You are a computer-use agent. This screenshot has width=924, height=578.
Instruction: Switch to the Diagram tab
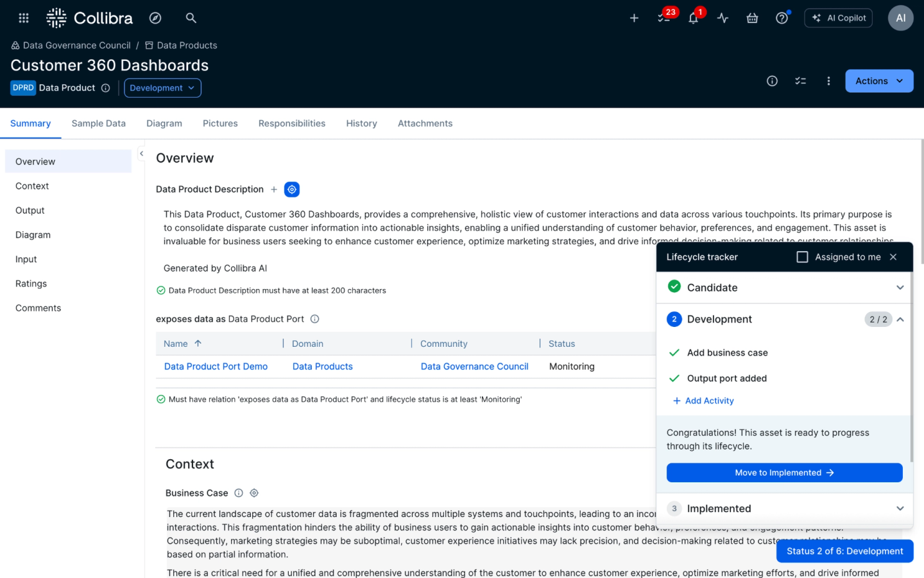164,123
